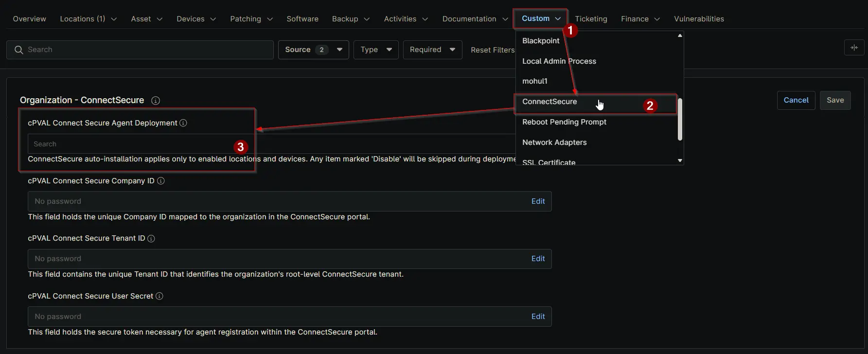The height and width of the screenshot is (354, 868).
Task: Switch to the Vulnerabilities tab
Action: [x=699, y=19]
